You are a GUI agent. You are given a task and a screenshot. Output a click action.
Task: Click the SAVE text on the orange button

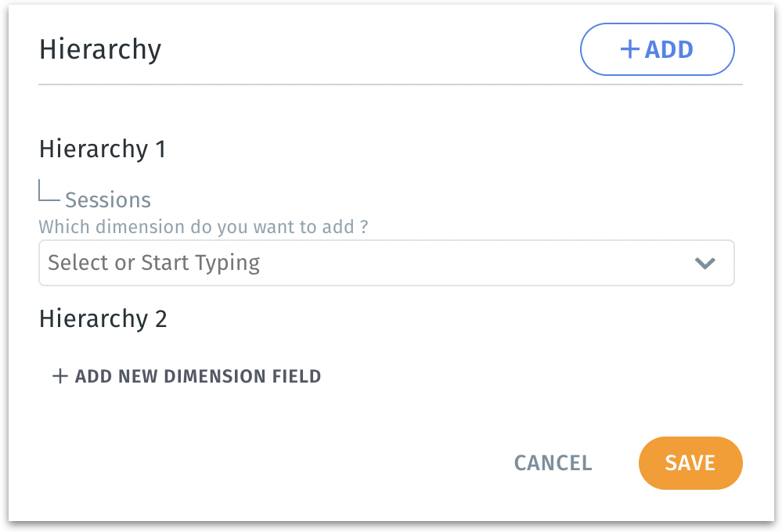690,463
